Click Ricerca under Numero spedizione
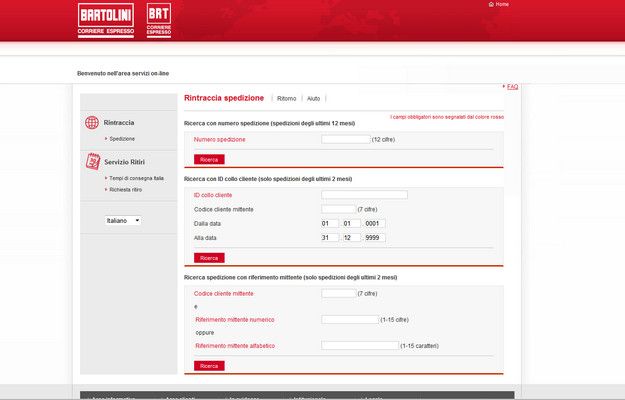625x400 pixels. [x=209, y=159]
